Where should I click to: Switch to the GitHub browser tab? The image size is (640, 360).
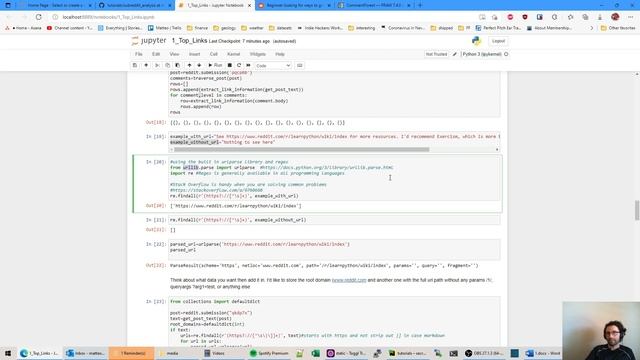coord(135,5)
